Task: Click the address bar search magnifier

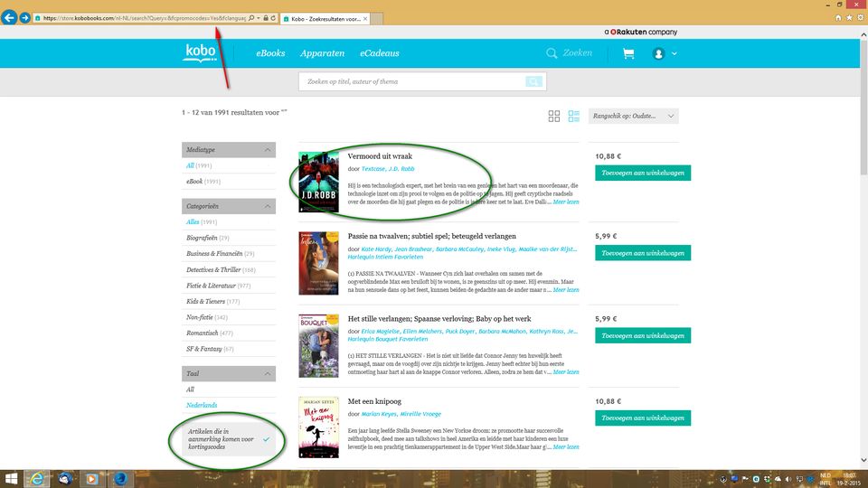Action: 251,18
